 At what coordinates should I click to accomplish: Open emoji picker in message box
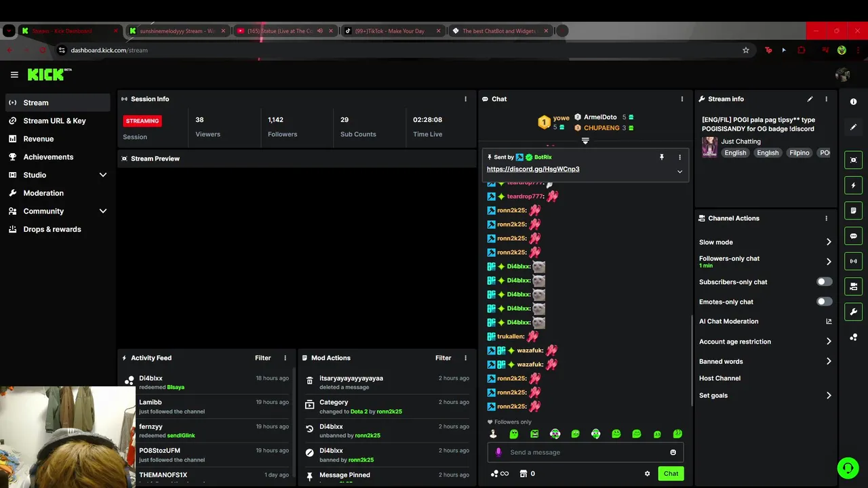[673, 452]
